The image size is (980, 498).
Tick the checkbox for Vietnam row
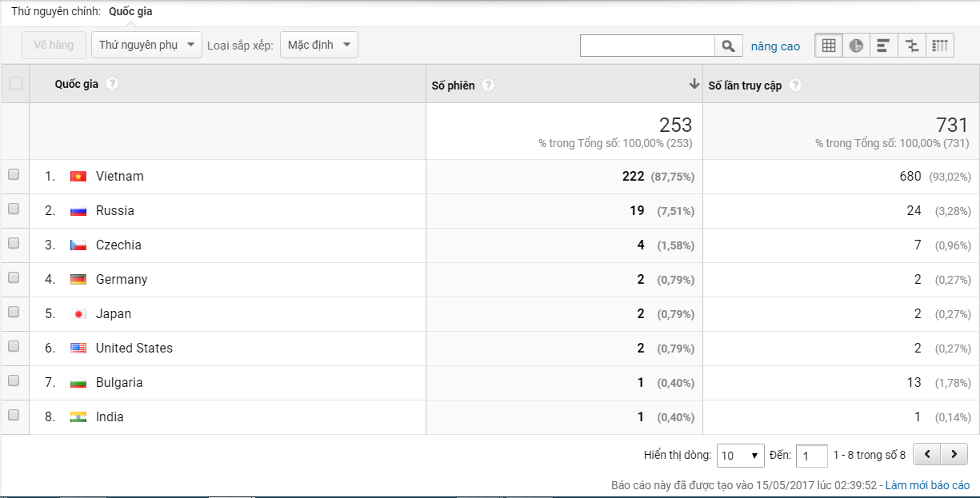click(14, 175)
